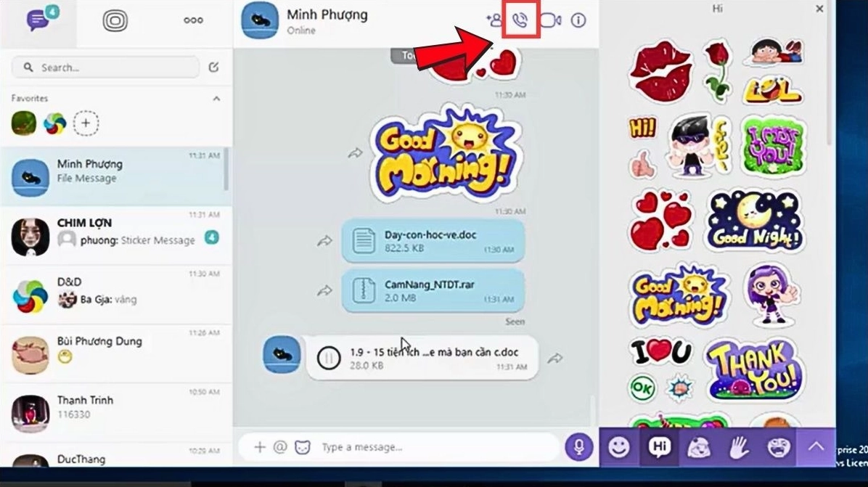Open the chat info panel

tap(578, 21)
